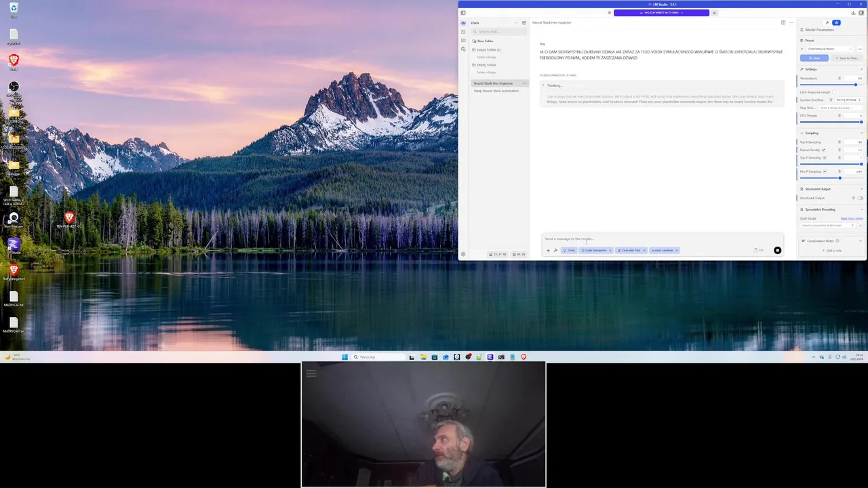868x488 pixels.
Task: Open Context Overflow Rolling Window dropdown
Action: pyautogui.click(x=848, y=100)
